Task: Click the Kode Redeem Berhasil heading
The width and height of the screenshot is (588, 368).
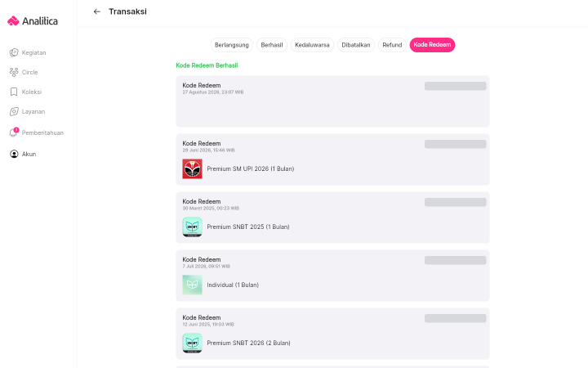Action: tap(207, 65)
